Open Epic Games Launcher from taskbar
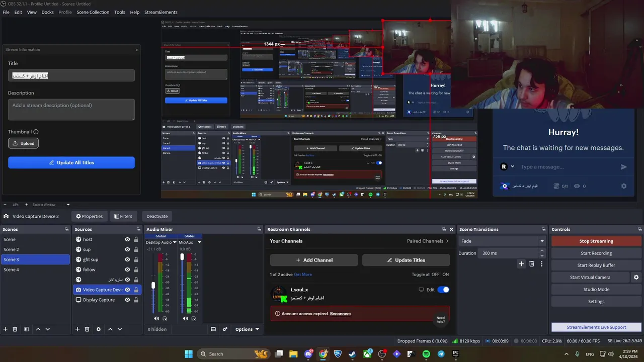This screenshot has height=362, width=644. pyautogui.click(x=455, y=354)
